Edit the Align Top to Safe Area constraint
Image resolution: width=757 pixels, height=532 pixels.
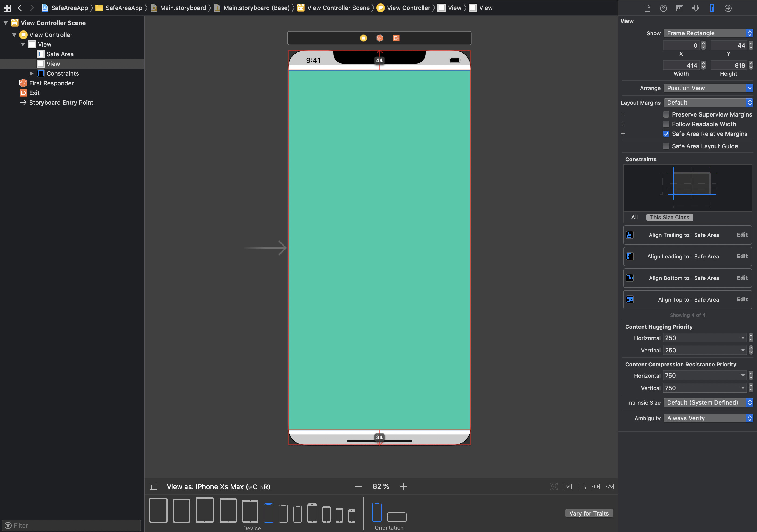(742, 299)
